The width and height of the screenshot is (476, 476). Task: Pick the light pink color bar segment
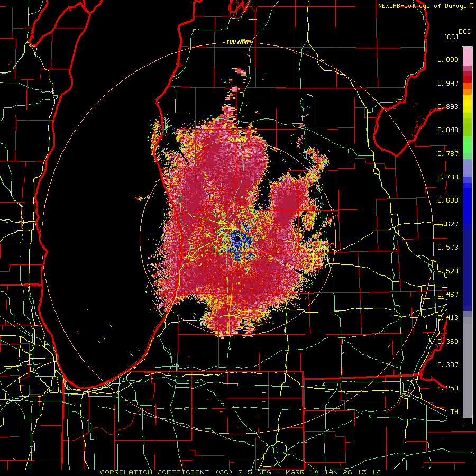[467, 57]
